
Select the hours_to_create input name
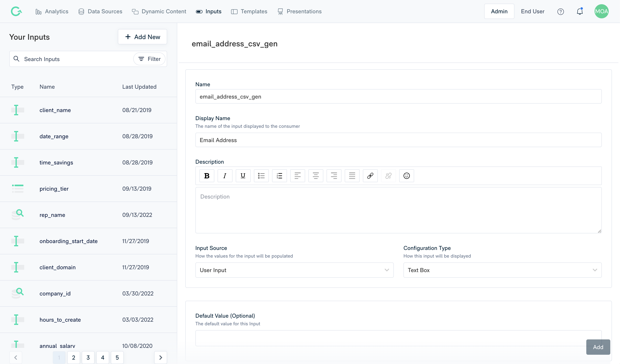60,320
